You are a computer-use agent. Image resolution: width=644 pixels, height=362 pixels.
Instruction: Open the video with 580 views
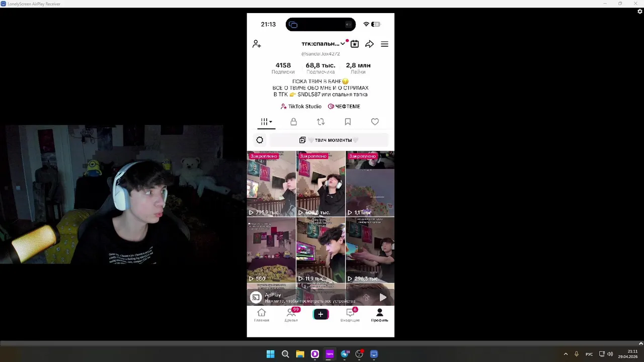point(271,250)
